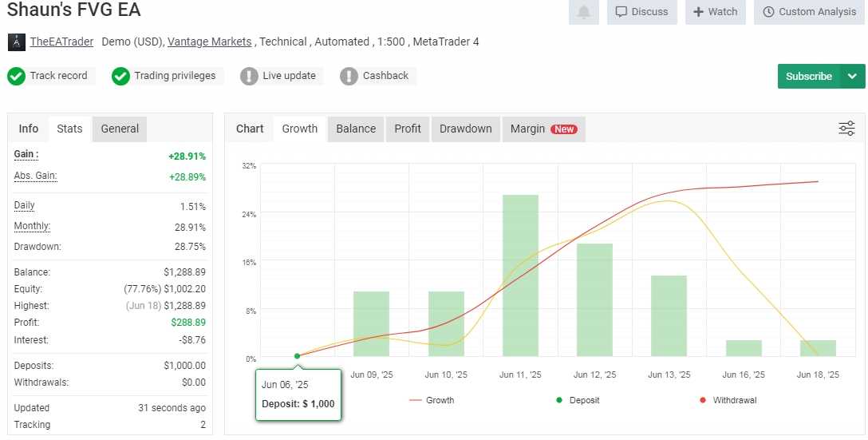Click the Shaun's FVG EA title
This screenshot has width=868, height=440.
pos(73,10)
